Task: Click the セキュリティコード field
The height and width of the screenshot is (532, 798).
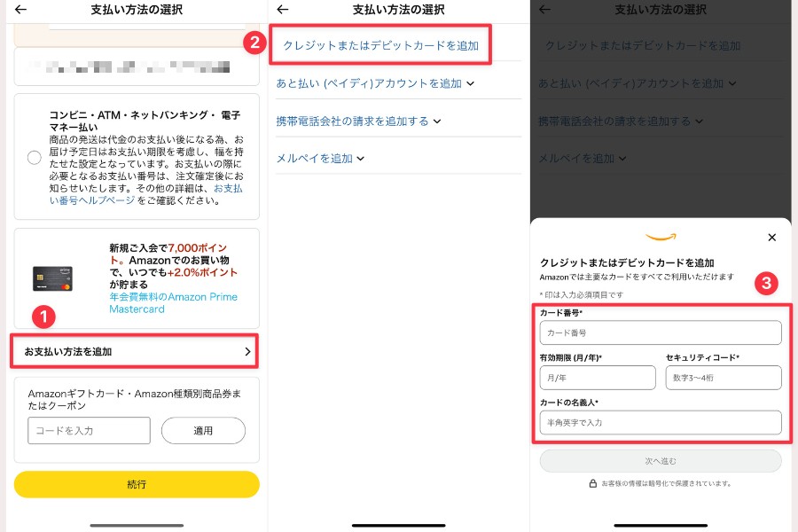Action: pyautogui.click(x=724, y=378)
